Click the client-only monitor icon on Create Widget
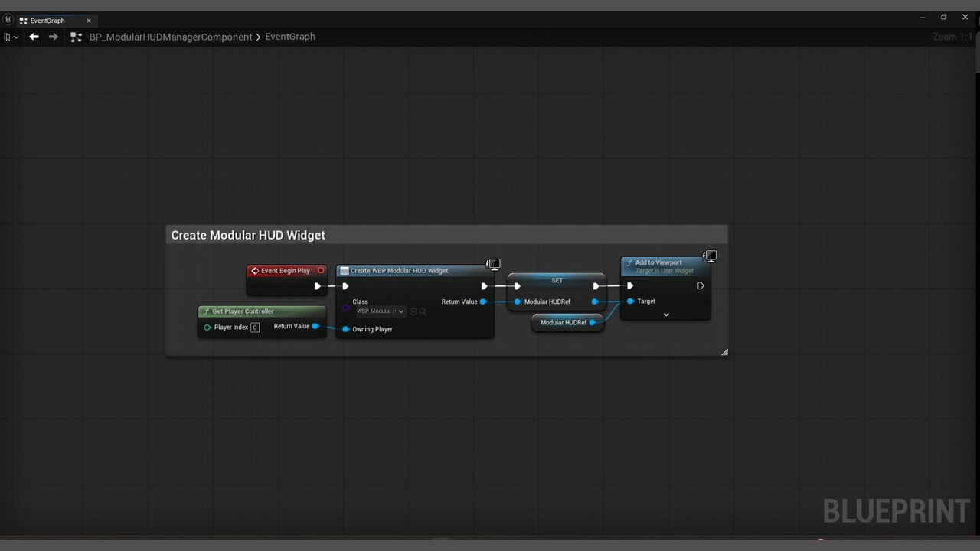Screen dimensions: 980x551 pos(494,265)
